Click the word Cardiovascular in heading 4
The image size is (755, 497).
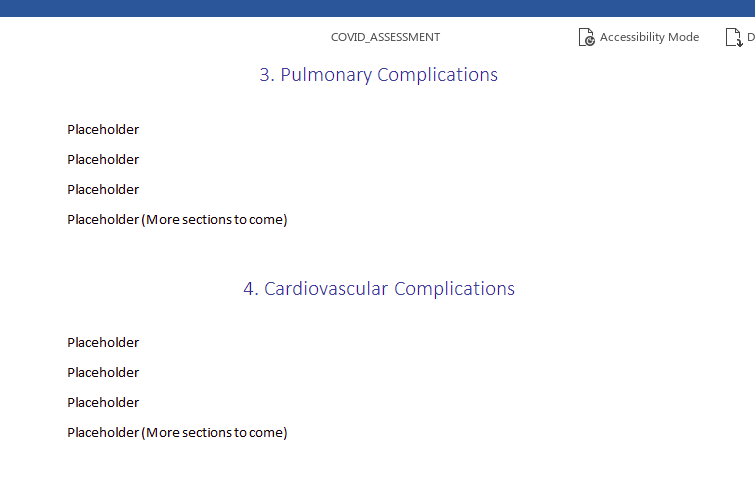(325, 288)
